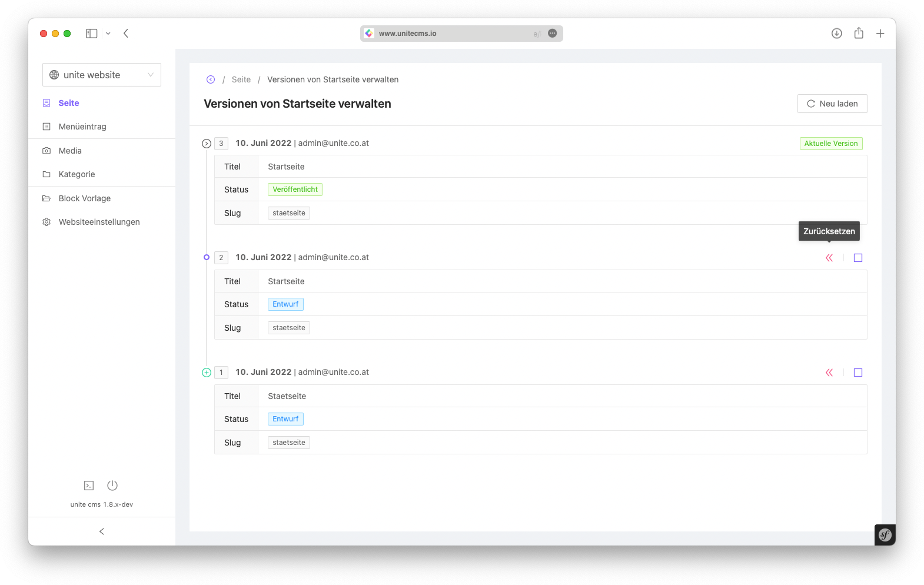Click the staetseite slug tag in version 3
924x585 pixels.
click(x=289, y=213)
